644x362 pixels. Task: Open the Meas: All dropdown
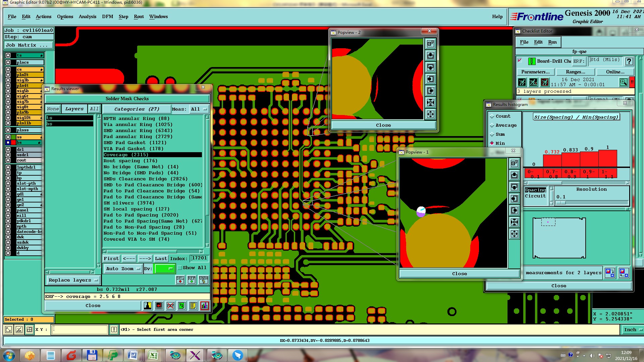coord(199,109)
